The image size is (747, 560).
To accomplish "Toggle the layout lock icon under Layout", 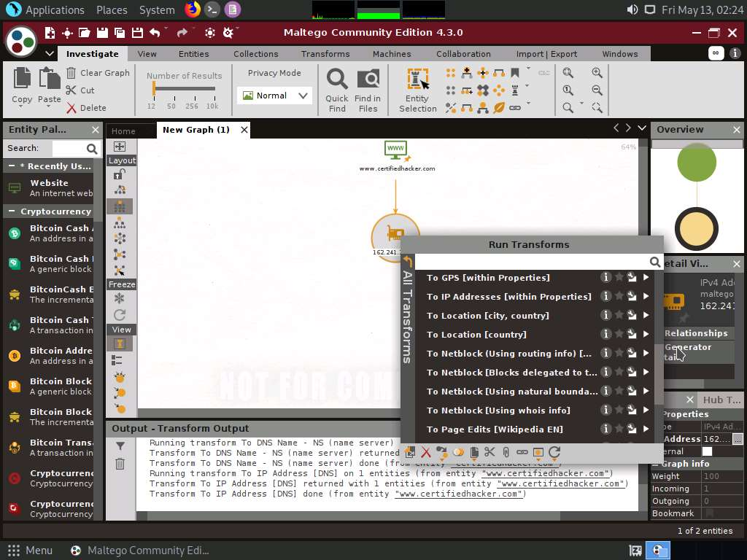I will coord(119,175).
